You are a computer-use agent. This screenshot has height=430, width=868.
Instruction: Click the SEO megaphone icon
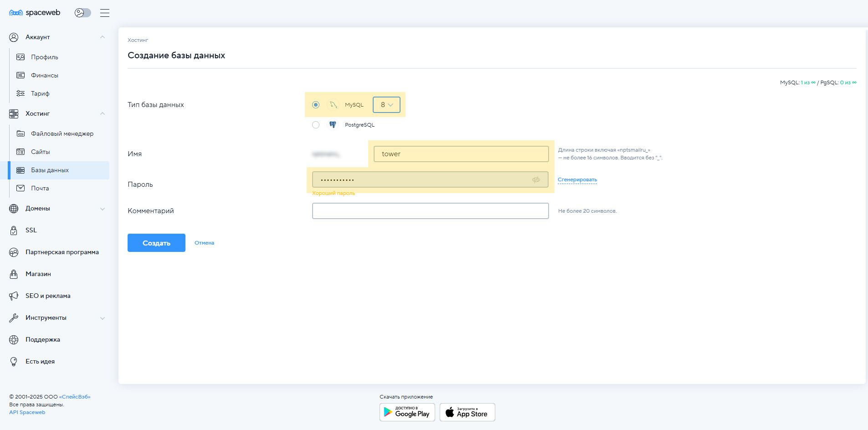14,296
